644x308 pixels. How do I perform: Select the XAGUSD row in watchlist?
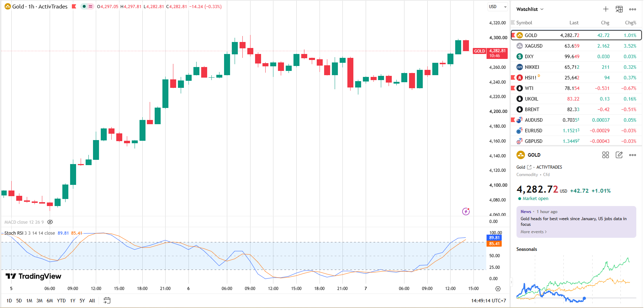tap(576, 46)
